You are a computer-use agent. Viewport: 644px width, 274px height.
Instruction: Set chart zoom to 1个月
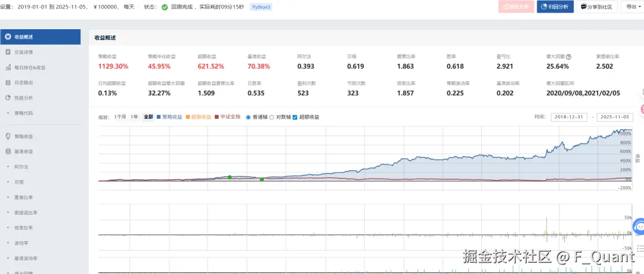pyautogui.click(x=120, y=117)
